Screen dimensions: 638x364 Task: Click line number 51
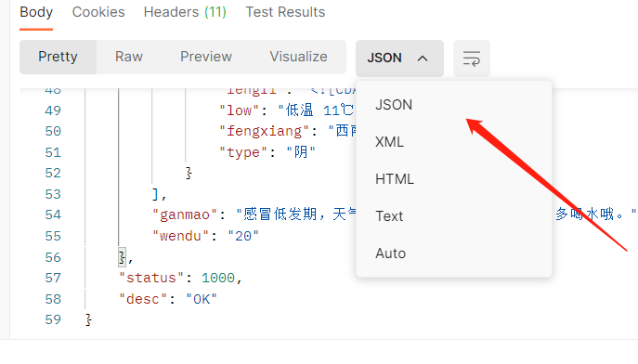click(x=53, y=152)
